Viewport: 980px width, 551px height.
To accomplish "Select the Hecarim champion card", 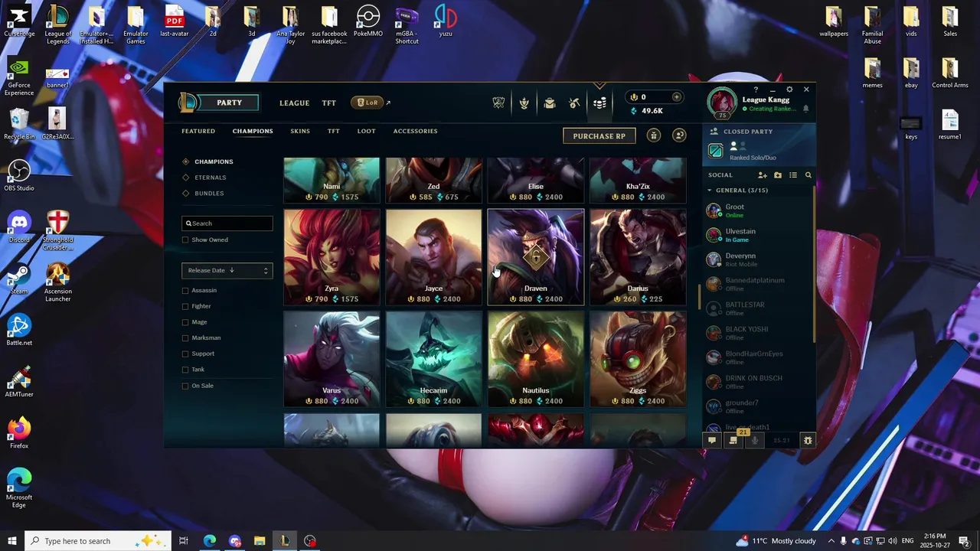I will click(x=433, y=359).
